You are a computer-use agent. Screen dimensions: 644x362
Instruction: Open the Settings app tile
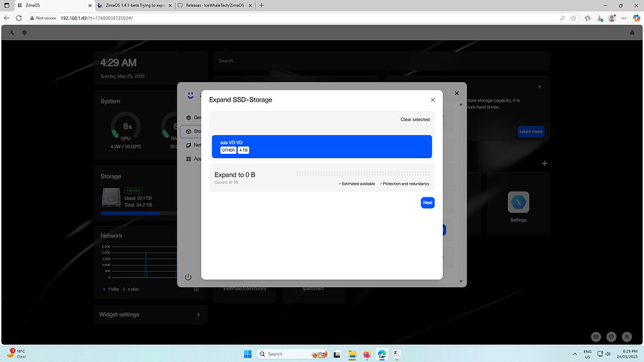coord(518,204)
